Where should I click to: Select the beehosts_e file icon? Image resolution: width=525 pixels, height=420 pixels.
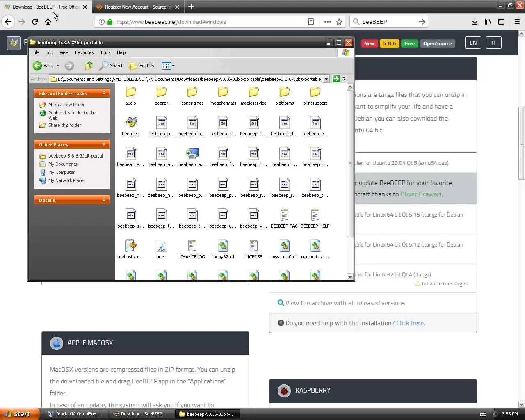click(130, 249)
